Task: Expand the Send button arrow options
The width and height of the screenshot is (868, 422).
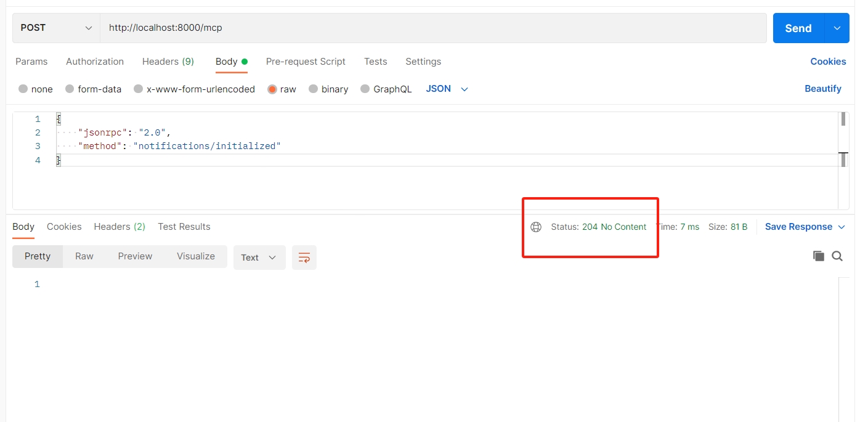Action: pyautogui.click(x=837, y=28)
